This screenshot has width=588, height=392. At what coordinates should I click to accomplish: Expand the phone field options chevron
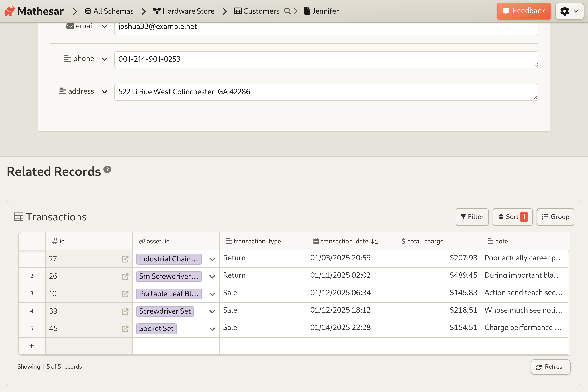click(105, 59)
